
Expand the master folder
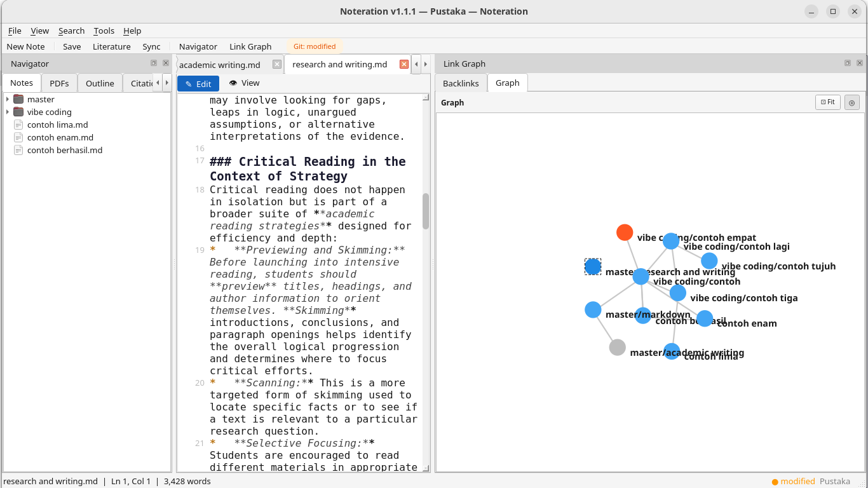click(x=8, y=99)
